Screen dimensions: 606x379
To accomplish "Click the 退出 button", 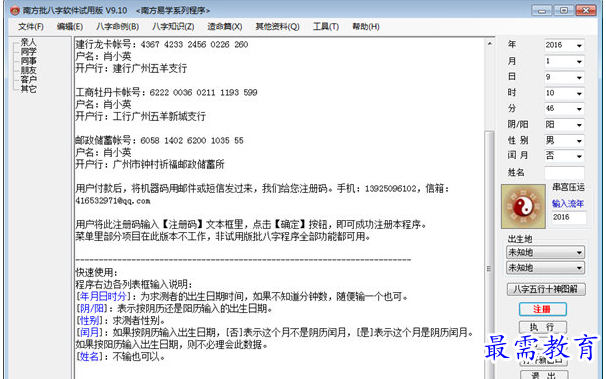I will pos(544,375).
